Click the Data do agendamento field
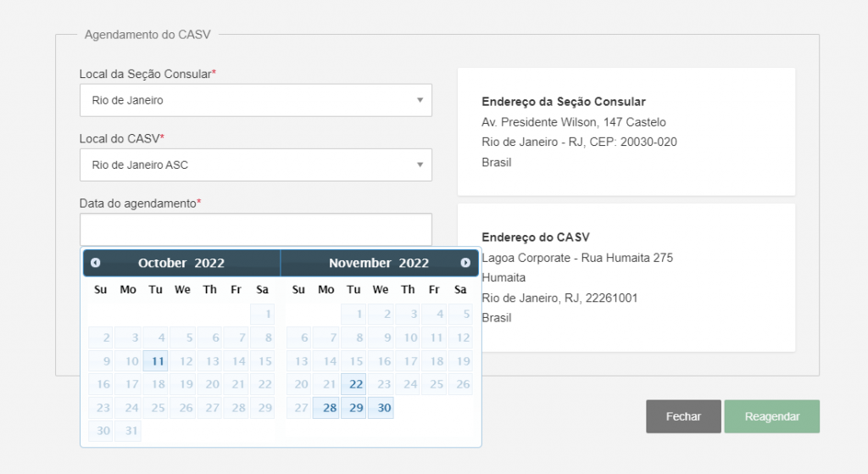Image resolution: width=868 pixels, height=474 pixels. [255, 230]
